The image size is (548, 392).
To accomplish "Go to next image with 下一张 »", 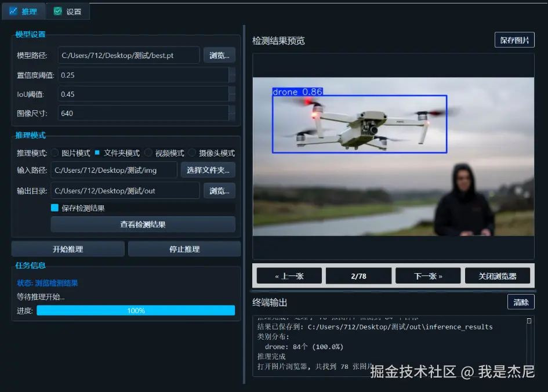I will [427, 275].
